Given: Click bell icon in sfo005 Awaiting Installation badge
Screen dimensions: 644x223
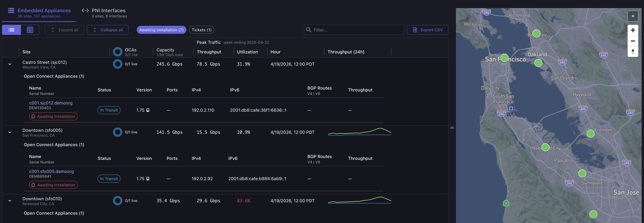Looking at the screenshot, I should click(33, 185).
